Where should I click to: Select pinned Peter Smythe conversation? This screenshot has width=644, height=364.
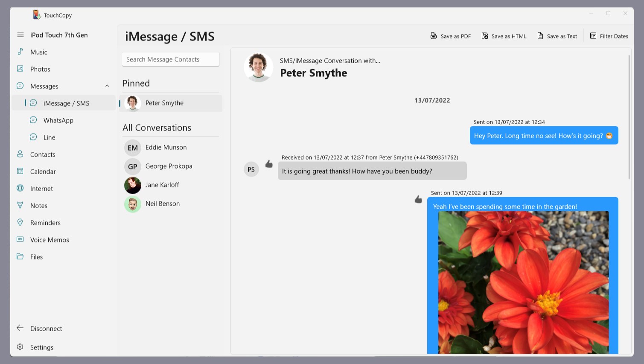[x=171, y=103]
